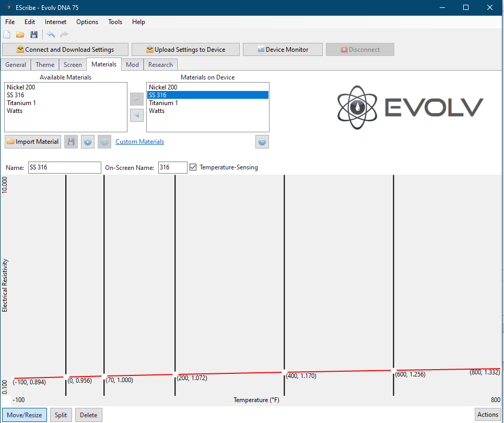504x423 pixels.
Task: Open the Actions menu button
Action: 487,415
